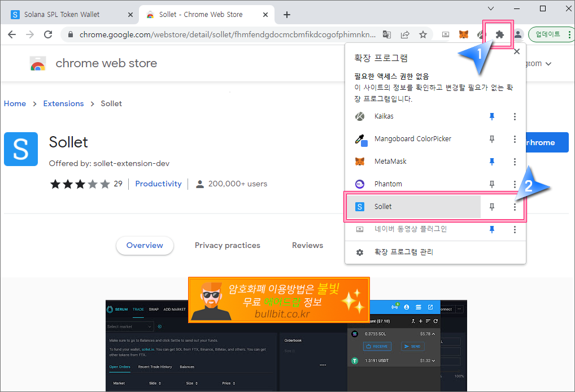Reload the current page
The image size is (575, 392).
tap(47, 34)
